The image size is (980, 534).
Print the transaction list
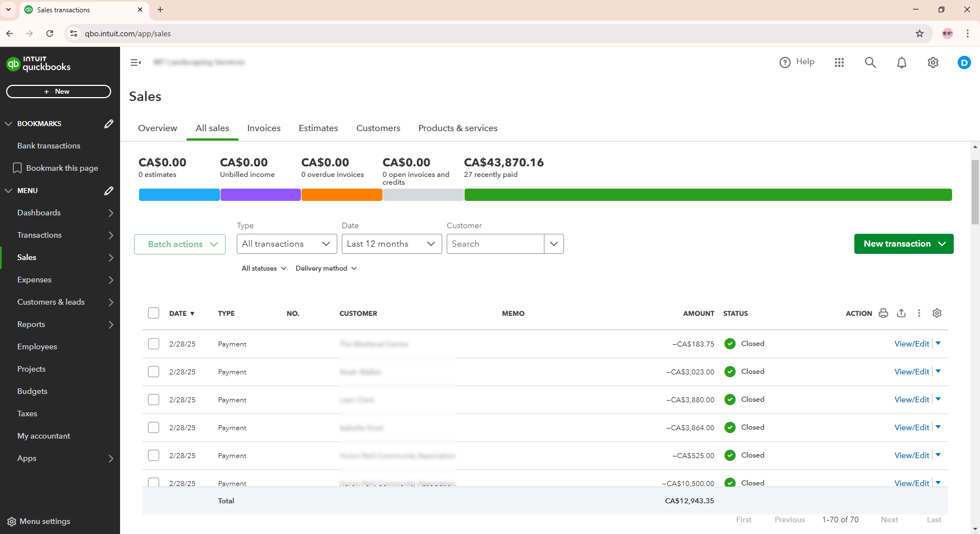pos(883,313)
